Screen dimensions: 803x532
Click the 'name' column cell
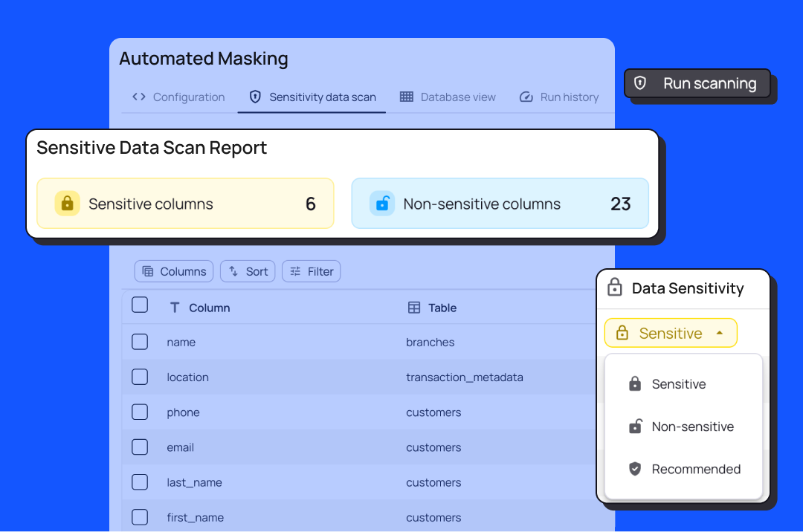click(181, 343)
